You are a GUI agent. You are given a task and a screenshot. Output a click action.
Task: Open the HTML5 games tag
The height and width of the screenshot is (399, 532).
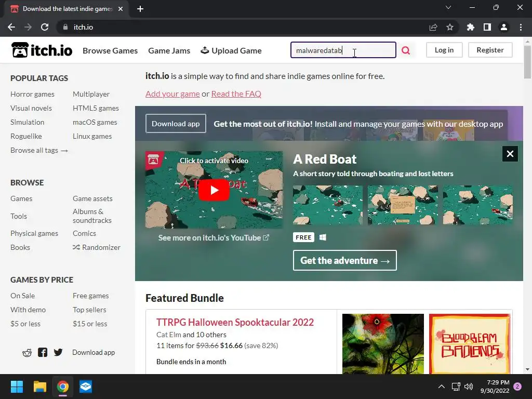[x=96, y=108]
